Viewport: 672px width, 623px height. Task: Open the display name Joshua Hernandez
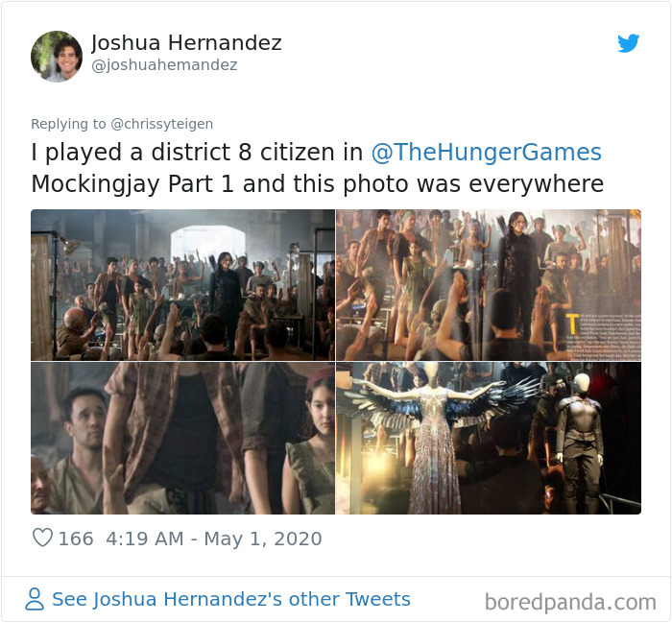tap(186, 42)
